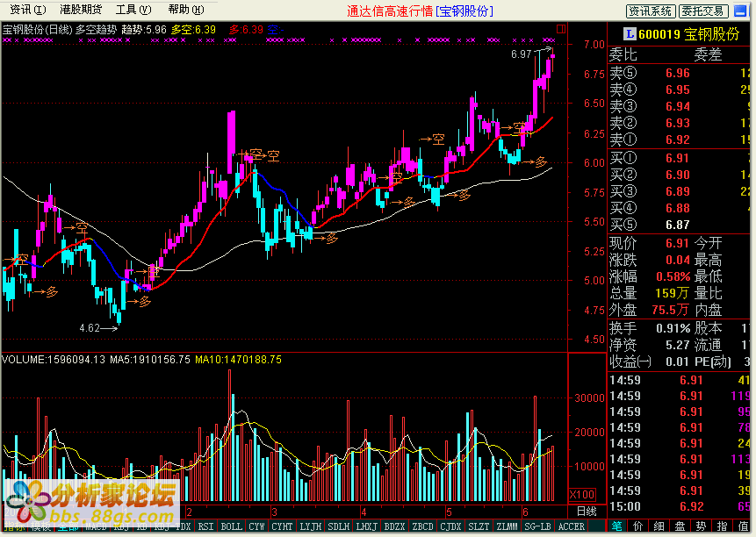The image size is (756, 537).
Task: Click the 4.62 low price marker
Action: (90, 328)
